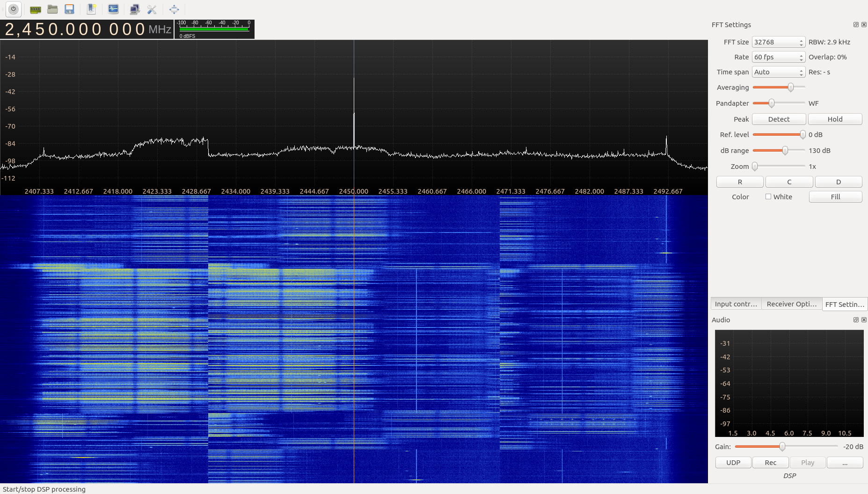This screenshot has width=868, height=494.
Task: Switch to the Input controls tab
Action: [x=736, y=304]
